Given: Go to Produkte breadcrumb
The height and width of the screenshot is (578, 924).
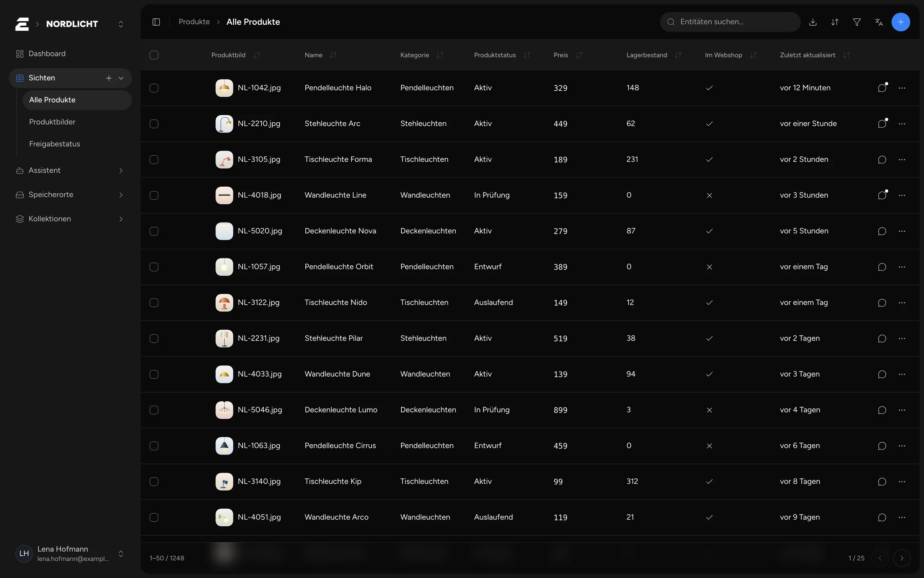Looking at the screenshot, I should tap(194, 22).
